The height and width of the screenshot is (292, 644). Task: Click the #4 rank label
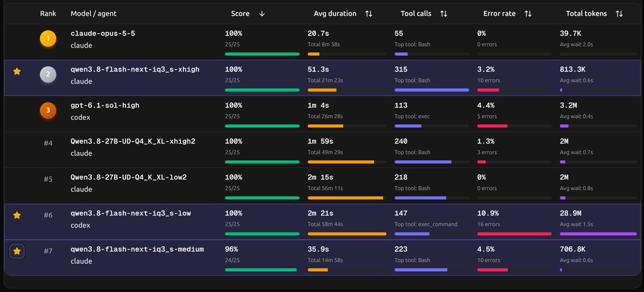coord(48,143)
